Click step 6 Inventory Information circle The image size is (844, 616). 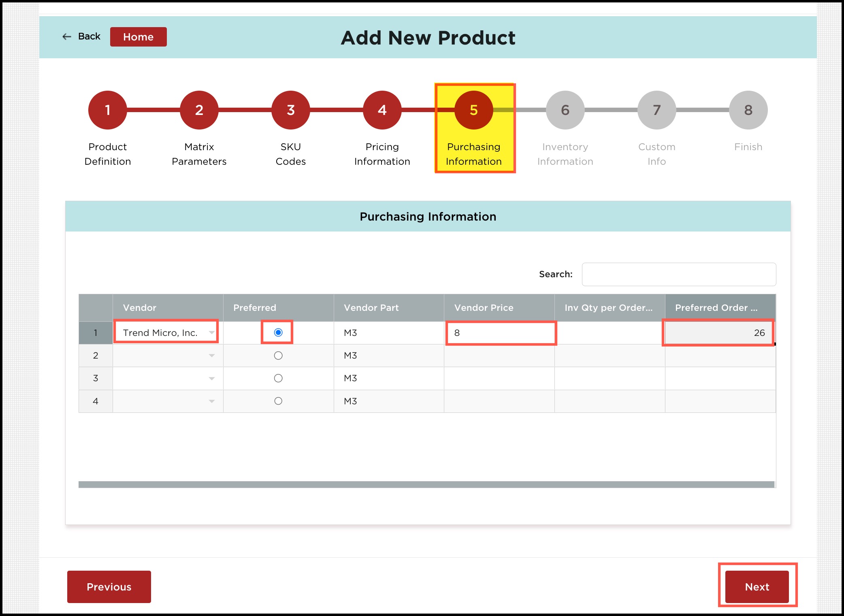click(x=565, y=110)
